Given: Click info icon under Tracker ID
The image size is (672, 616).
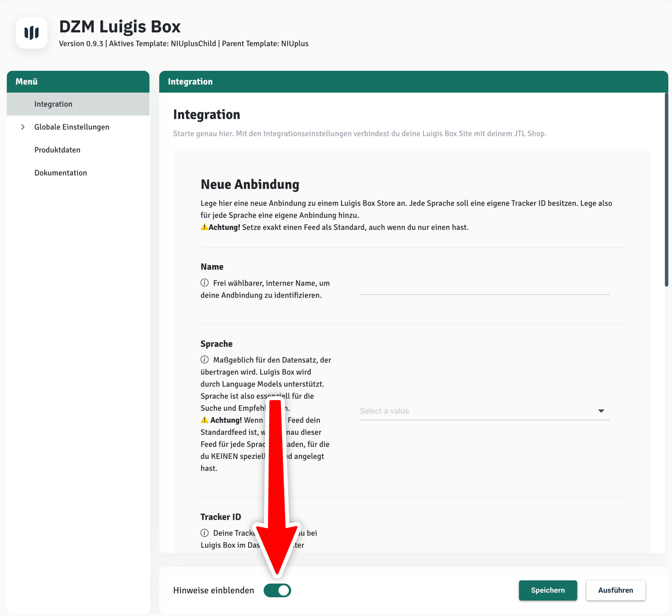Looking at the screenshot, I should point(204,533).
